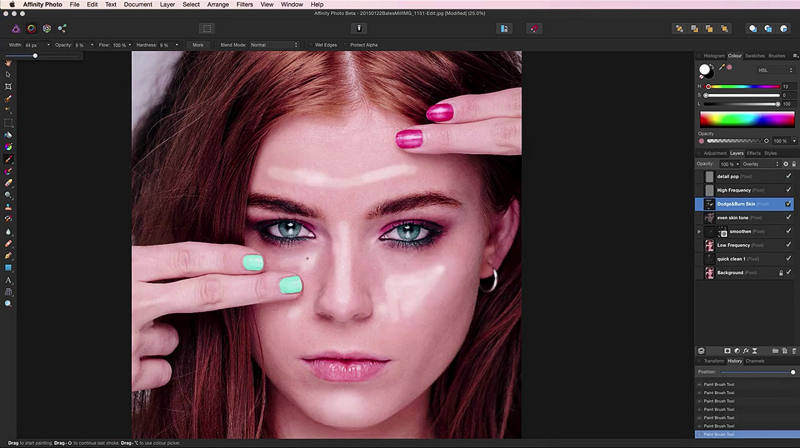The image size is (800, 448).
Task: Click the Lightness slider
Action: [743, 104]
